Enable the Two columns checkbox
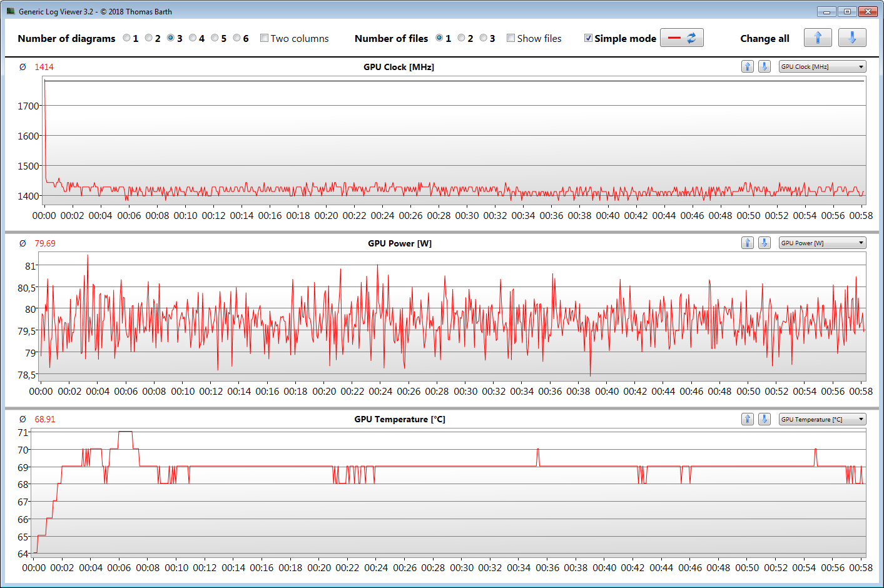Image resolution: width=884 pixels, height=588 pixels. click(x=265, y=38)
